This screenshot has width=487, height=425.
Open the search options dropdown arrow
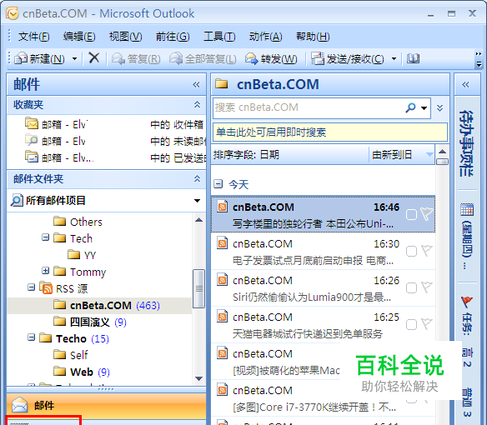point(424,108)
